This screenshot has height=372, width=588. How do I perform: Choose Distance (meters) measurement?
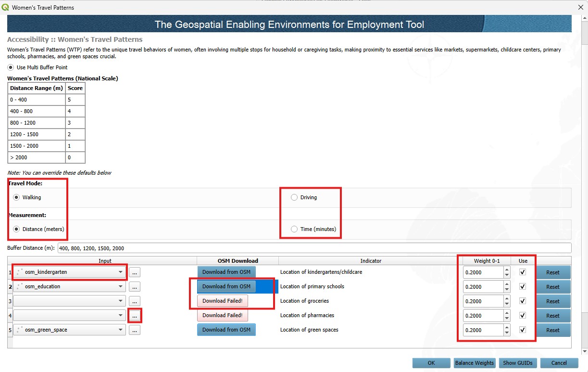[x=16, y=229]
